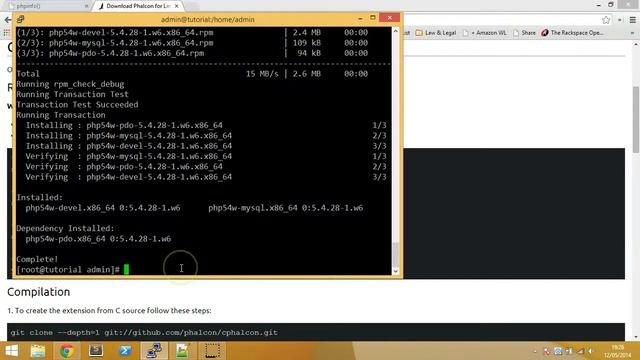640x360 pixels.
Task: Open the Windows Start button
Action: [x=11, y=351]
